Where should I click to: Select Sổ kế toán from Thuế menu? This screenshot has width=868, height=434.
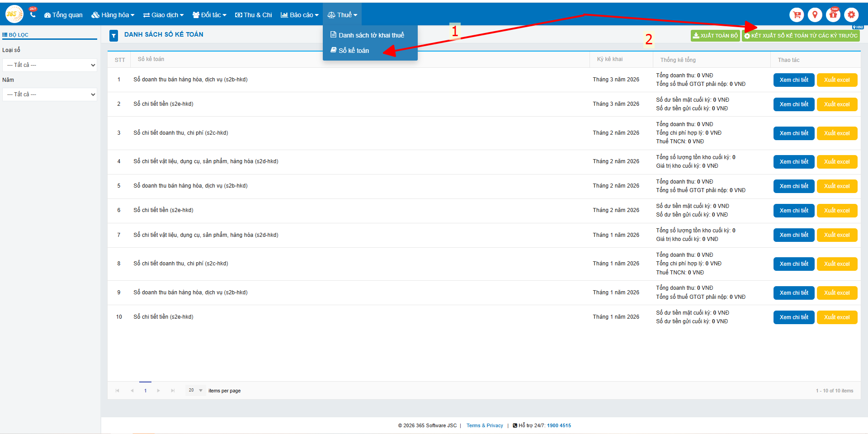[x=354, y=51]
